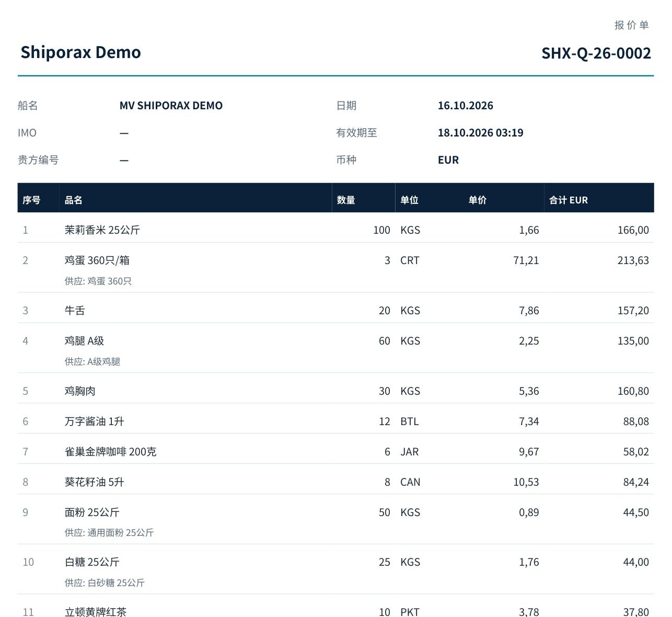Select the CAN unit for 葵花籽油
Screen dimensions: 672x617
pyautogui.click(x=410, y=482)
